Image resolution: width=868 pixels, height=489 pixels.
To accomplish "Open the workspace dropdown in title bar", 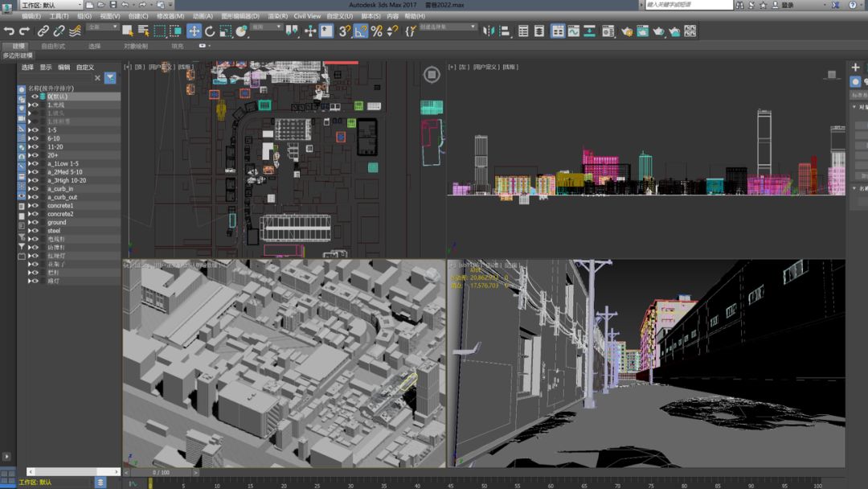I will point(51,5).
